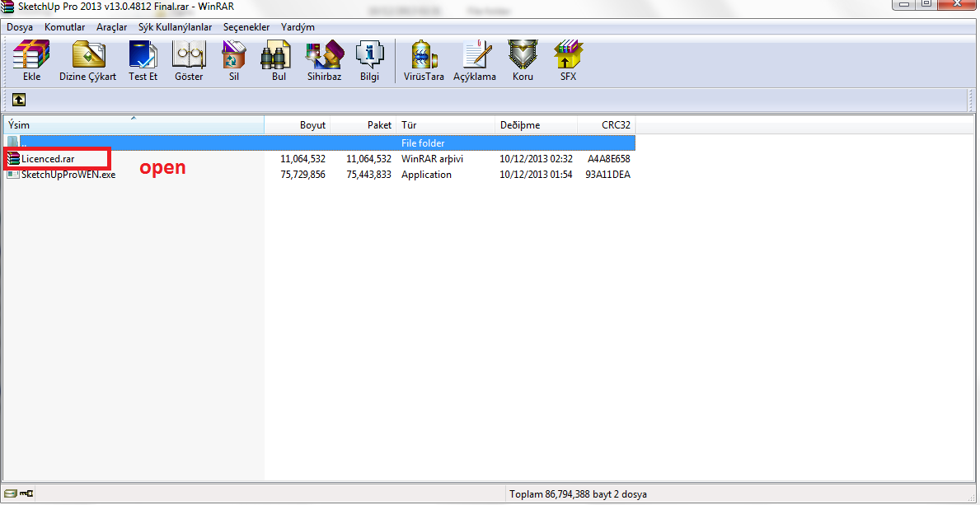Viewport: 980px width, 505px height.
Task: Sort by the Tür column header
Action: [x=446, y=125]
